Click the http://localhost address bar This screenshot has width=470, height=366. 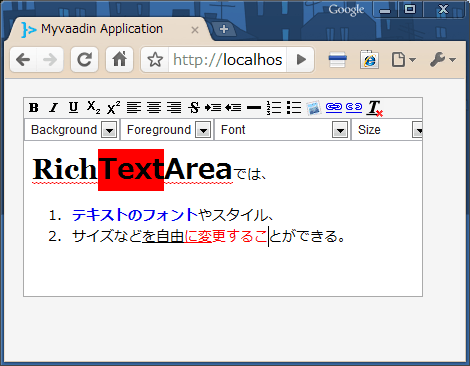(x=227, y=60)
